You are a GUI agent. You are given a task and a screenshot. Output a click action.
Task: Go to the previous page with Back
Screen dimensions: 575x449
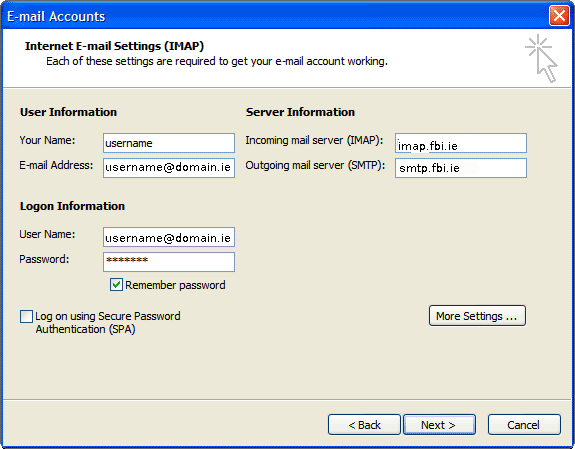pyautogui.click(x=364, y=424)
